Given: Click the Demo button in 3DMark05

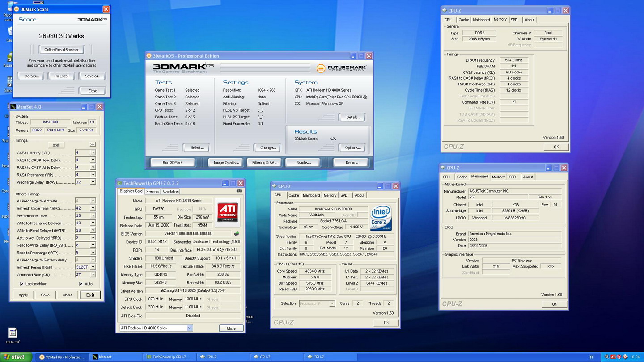Looking at the screenshot, I should [x=352, y=163].
